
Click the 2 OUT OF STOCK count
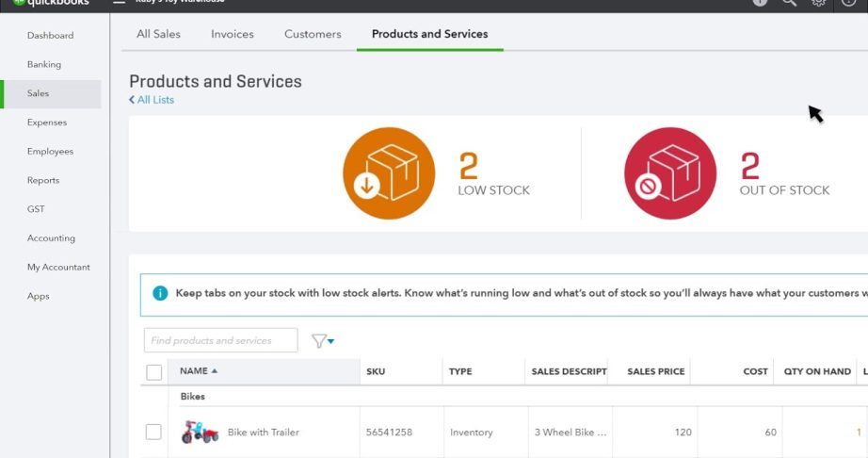tap(784, 174)
